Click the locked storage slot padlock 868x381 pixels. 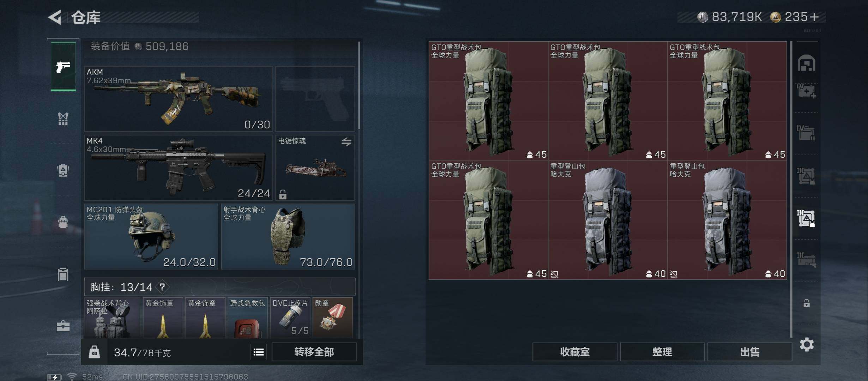[807, 303]
